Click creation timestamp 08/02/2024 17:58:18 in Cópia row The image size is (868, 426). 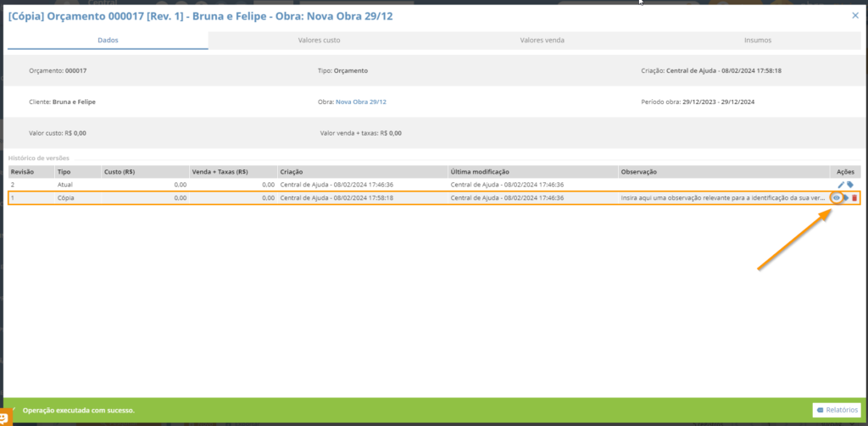pos(337,198)
